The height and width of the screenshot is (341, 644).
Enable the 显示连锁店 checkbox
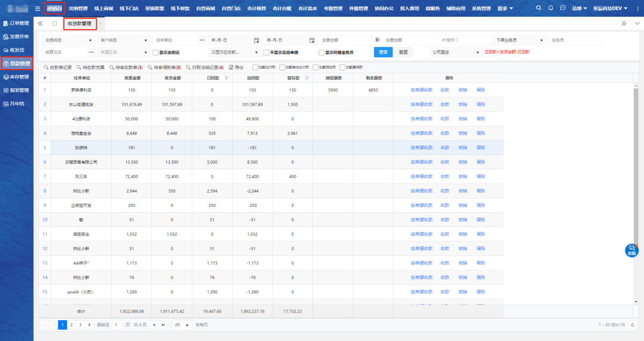(156, 52)
